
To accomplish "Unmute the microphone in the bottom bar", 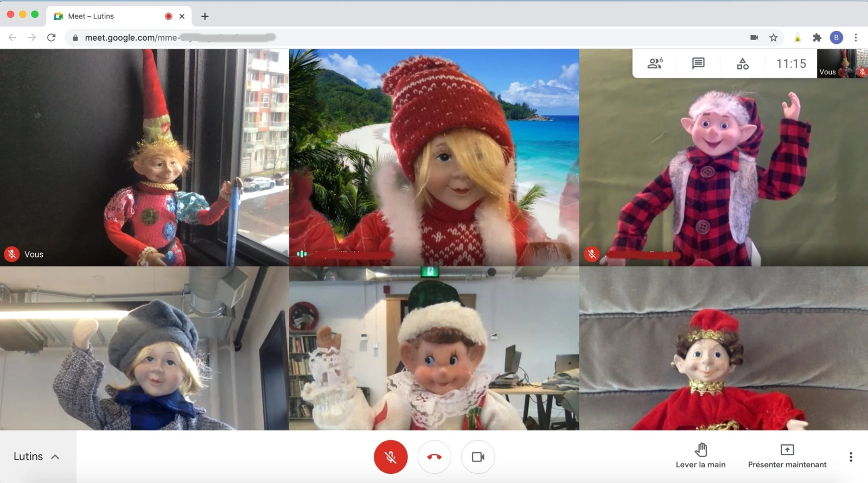I will point(391,457).
